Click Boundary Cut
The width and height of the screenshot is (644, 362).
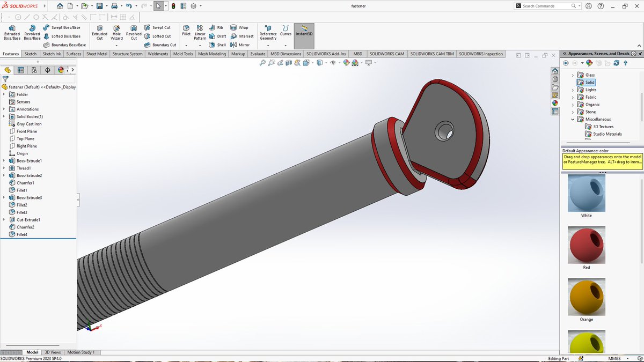(160, 45)
